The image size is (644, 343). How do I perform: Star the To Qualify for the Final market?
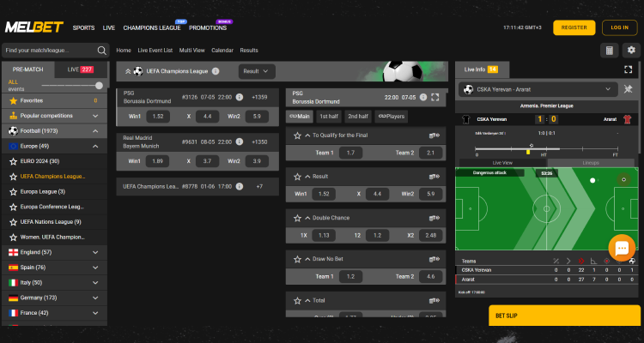tap(297, 135)
